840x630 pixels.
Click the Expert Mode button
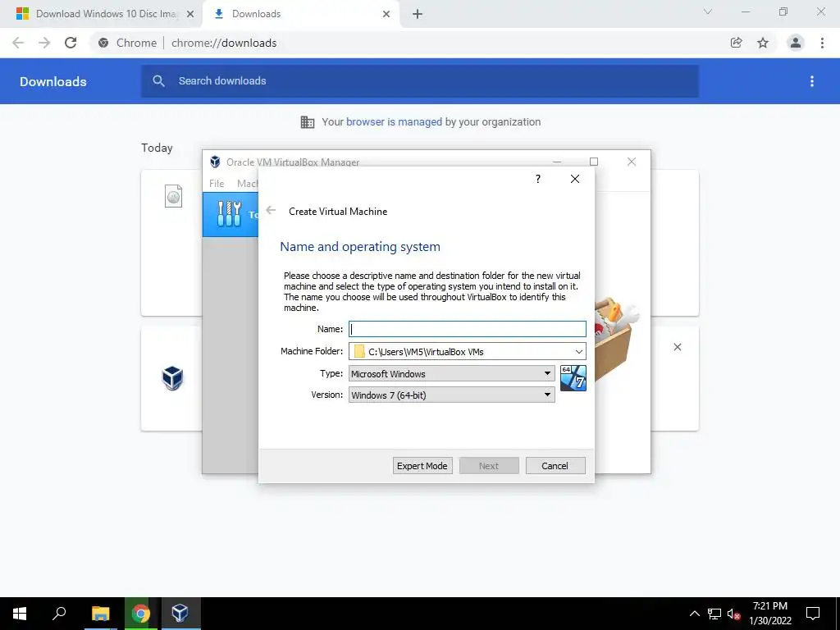pos(422,466)
